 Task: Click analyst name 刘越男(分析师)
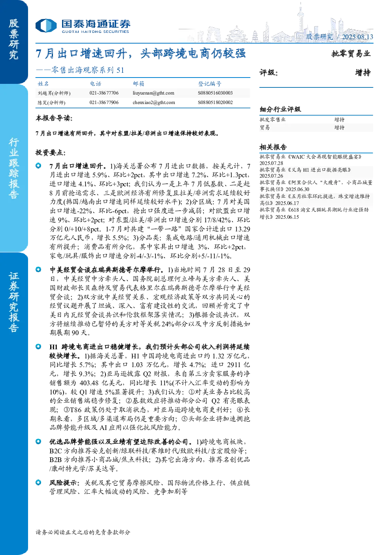[x=54, y=93]
